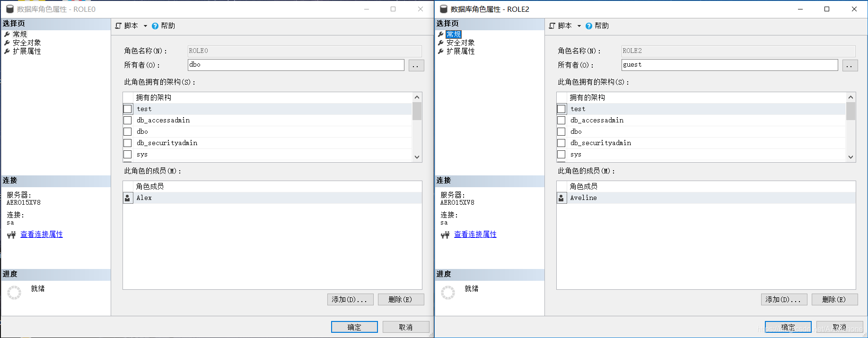Image resolution: width=868 pixels, height=338 pixels.
Task: Check db_accessadmin schema in ROLE0 window
Action: coord(128,121)
